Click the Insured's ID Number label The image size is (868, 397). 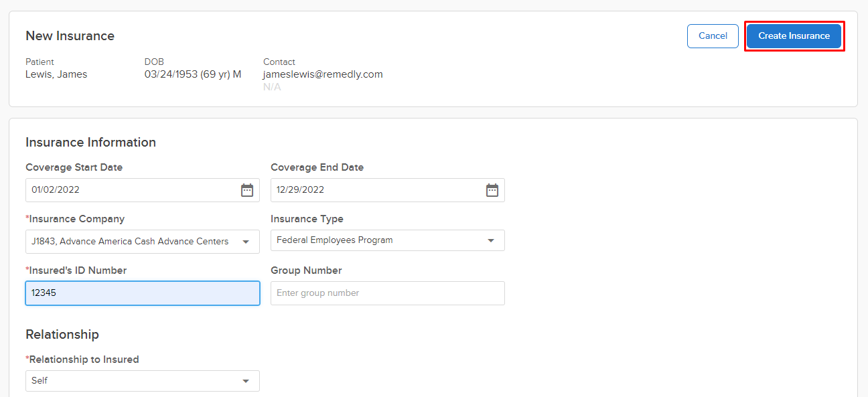click(x=76, y=270)
